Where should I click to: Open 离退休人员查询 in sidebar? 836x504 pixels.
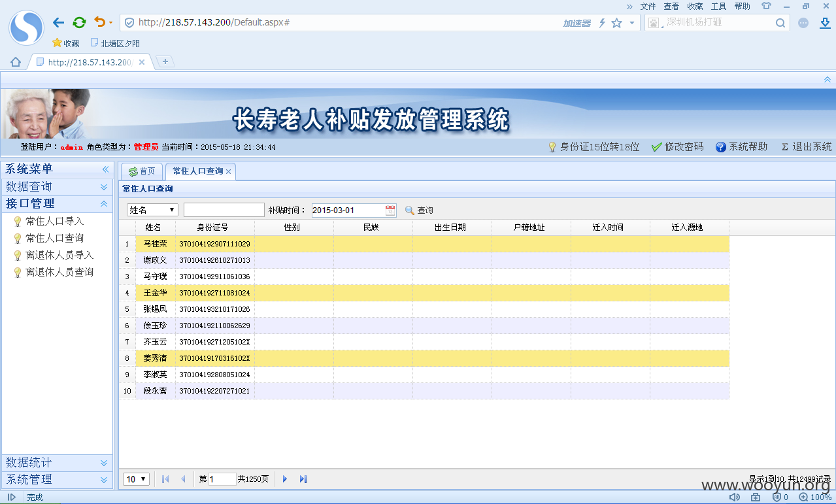tap(59, 273)
